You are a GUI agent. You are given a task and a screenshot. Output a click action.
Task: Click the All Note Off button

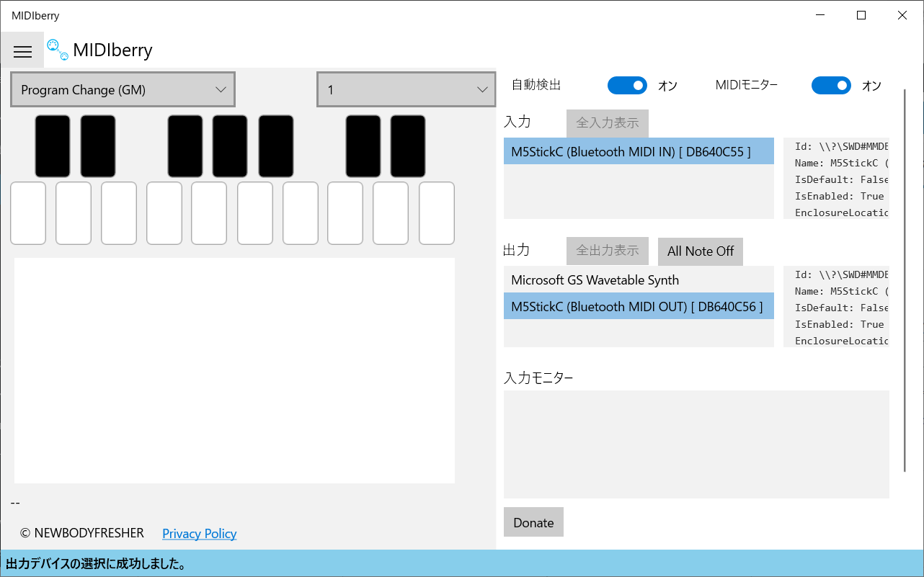(700, 251)
